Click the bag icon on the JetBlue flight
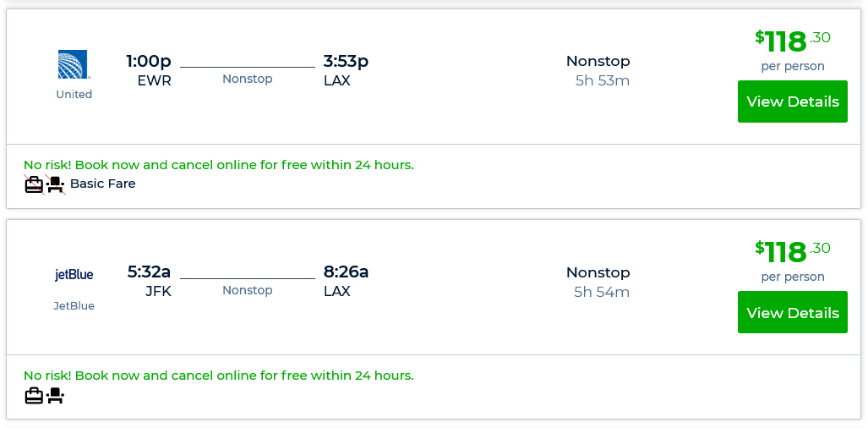868x428 pixels. pyautogui.click(x=34, y=395)
